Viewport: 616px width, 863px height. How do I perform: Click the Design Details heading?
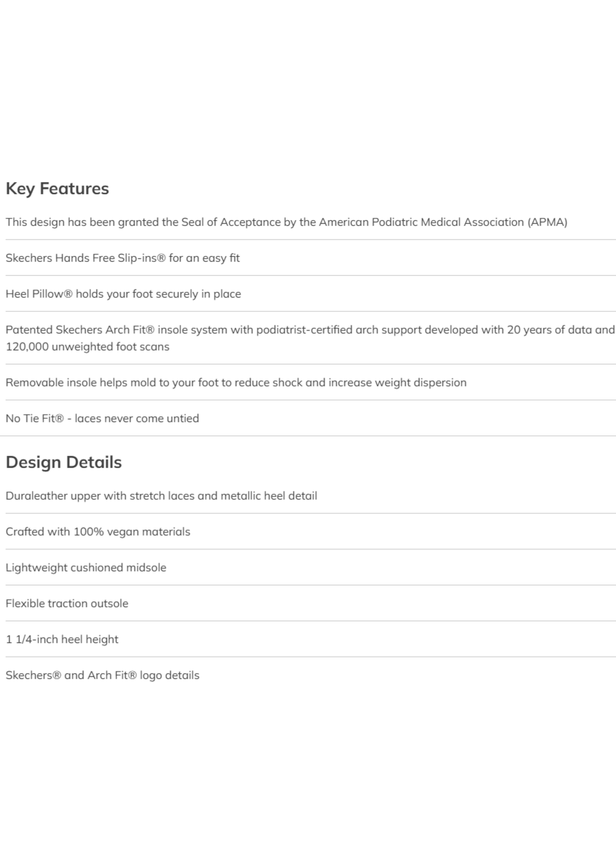click(x=64, y=462)
